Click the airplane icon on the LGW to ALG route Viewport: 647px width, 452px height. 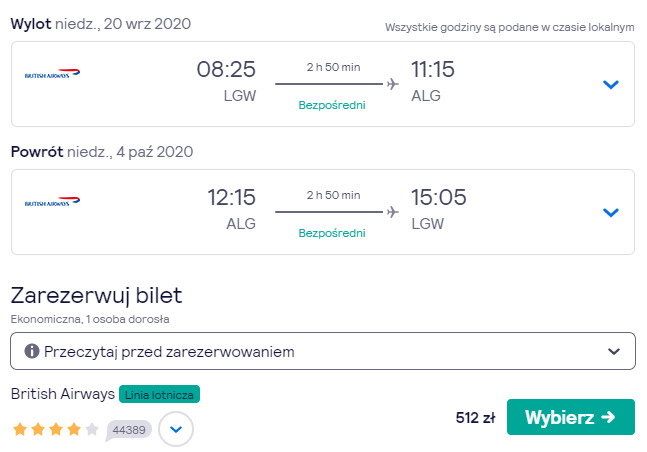pos(393,84)
